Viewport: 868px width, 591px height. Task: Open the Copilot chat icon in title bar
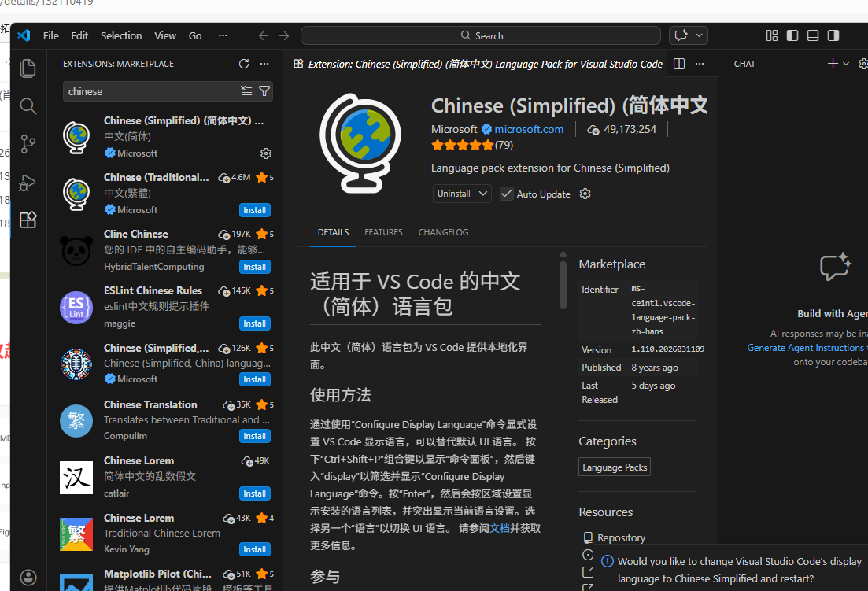[x=681, y=35]
